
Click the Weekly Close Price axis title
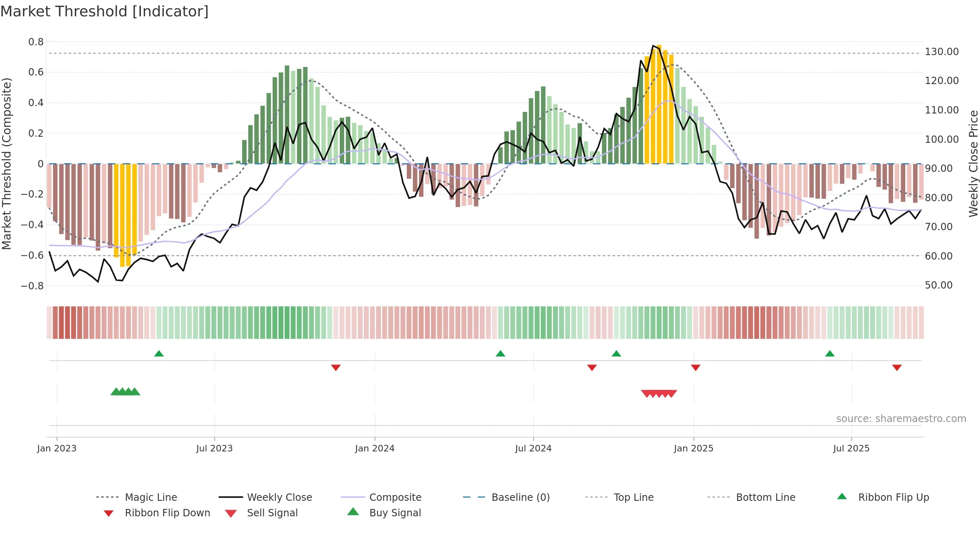pos(973,163)
